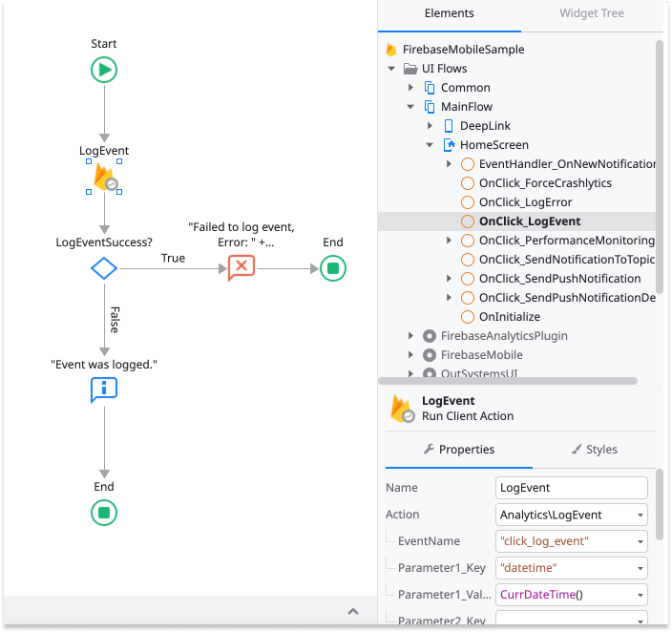Select OnClick_ForceCrashlytics in the tree
Image resolution: width=672 pixels, height=632 pixels.
[x=545, y=183]
